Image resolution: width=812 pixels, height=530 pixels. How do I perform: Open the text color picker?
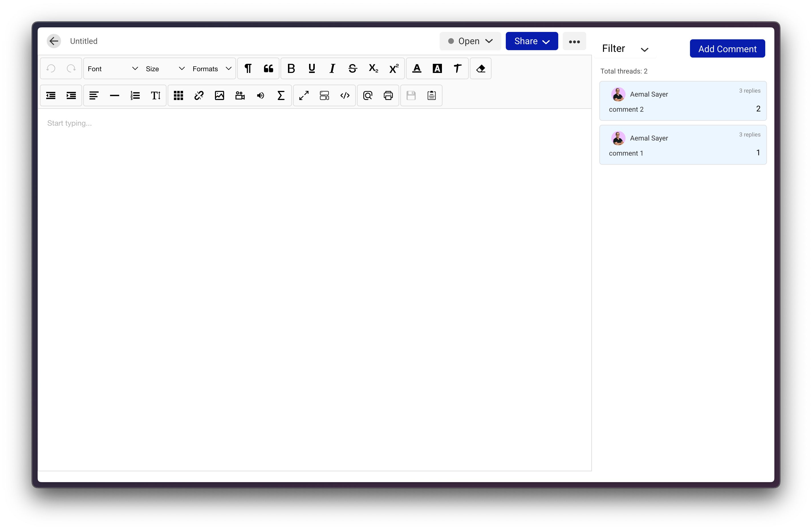(x=417, y=69)
